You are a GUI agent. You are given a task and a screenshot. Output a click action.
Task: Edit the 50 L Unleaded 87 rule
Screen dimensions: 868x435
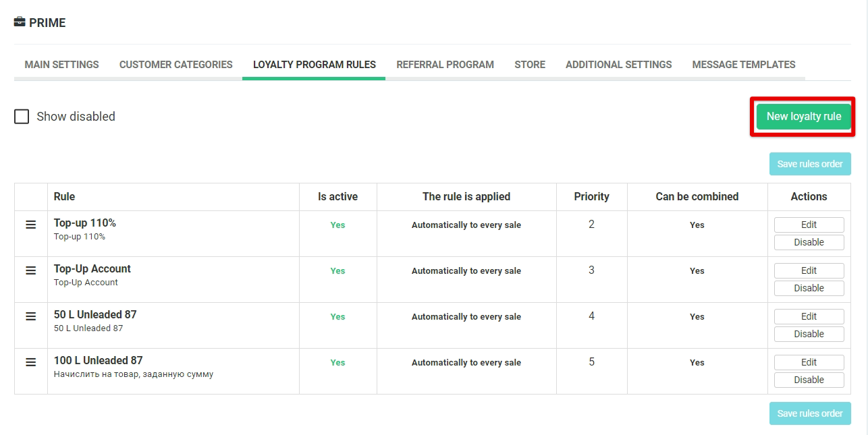click(809, 316)
